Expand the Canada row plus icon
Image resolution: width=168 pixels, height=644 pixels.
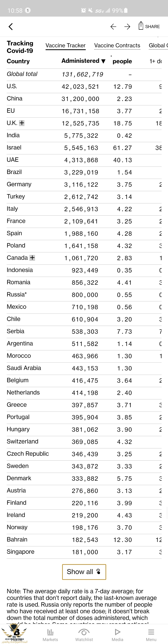tap(32, 258)
